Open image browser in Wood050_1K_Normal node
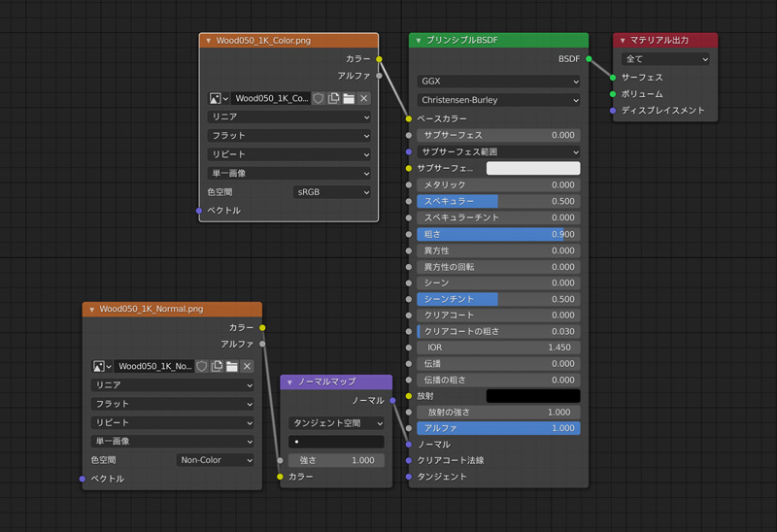Image resolution: width=777 pixels, height=532 pixels. pos(102,366)
